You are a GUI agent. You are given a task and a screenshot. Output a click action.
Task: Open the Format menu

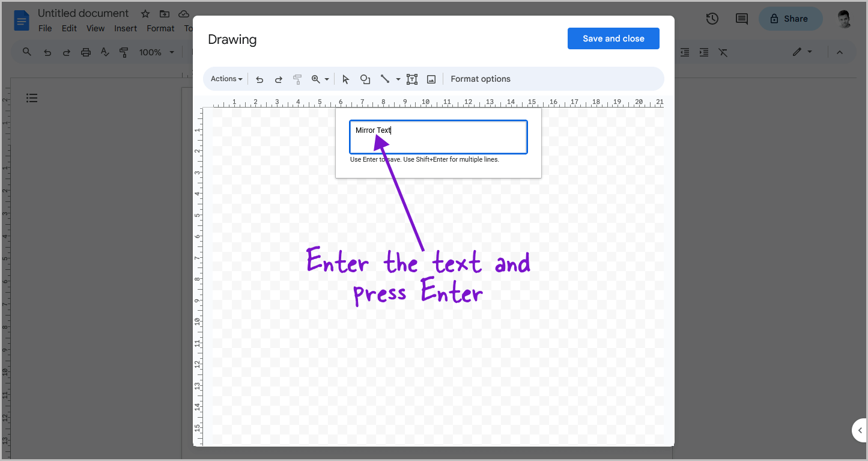[160, 28]
